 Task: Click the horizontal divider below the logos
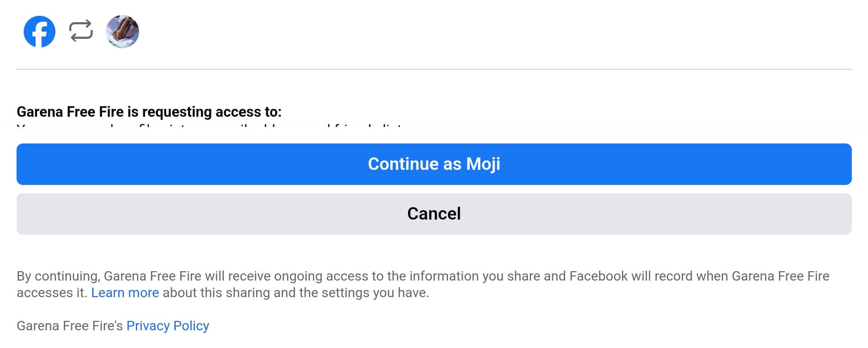coord(434,69)
